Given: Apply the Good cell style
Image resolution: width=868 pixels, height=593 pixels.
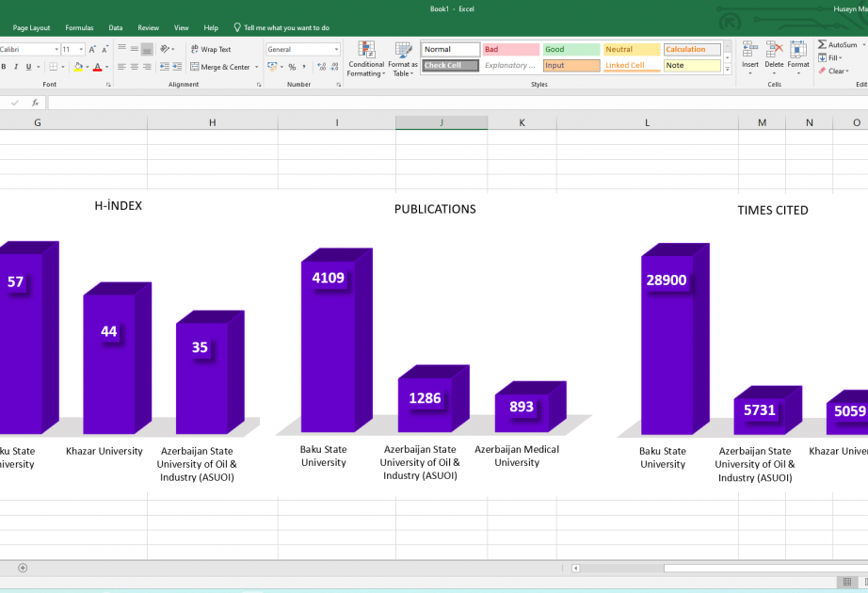Looking at the screenshot, I should coord(571,49).
